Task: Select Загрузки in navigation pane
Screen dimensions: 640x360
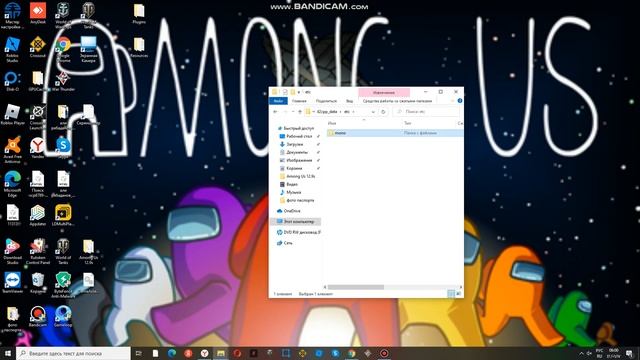Action: 296,144
